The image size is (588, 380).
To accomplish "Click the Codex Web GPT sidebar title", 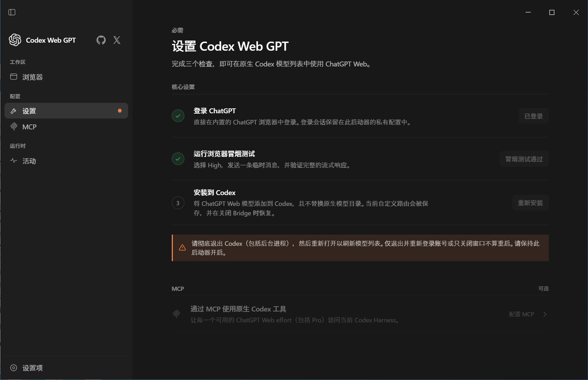I will click(x=51, y=40).
